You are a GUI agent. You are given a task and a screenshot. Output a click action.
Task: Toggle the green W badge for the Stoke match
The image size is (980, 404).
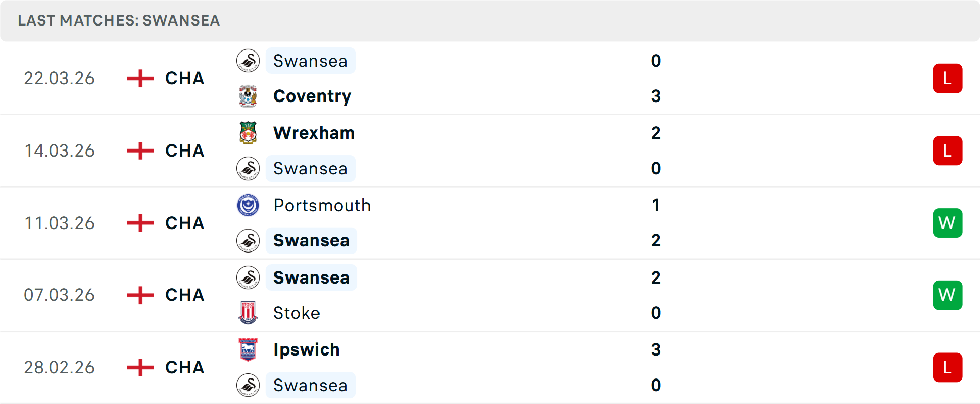coord(947,295)
